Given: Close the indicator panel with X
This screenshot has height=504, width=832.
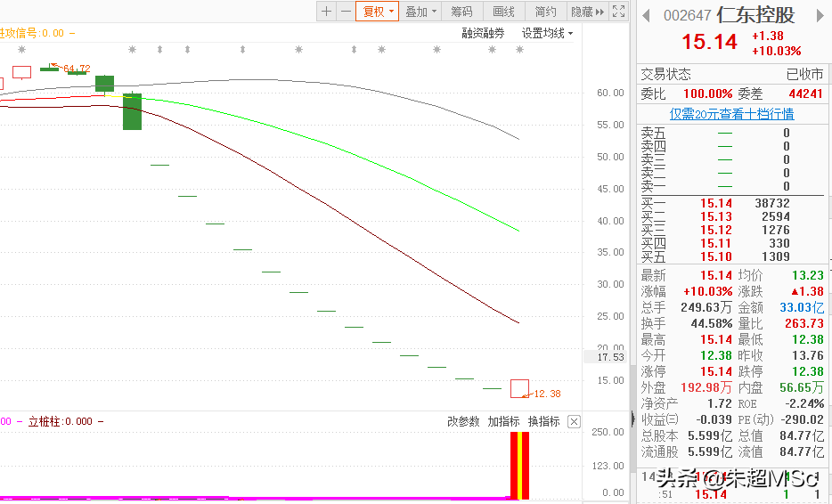Looking at the screenshot, I should 574,421.
